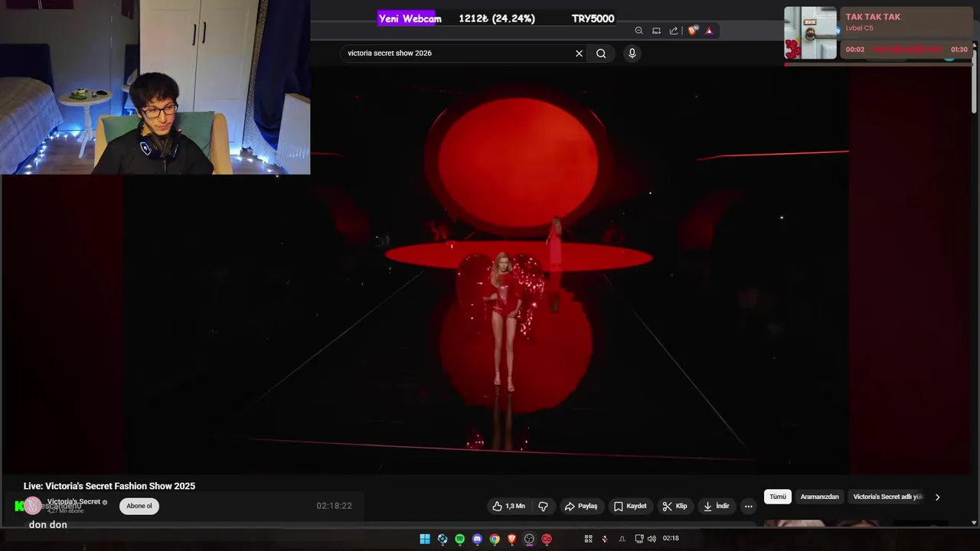Viewport: 980px width, 551px height.
Task: Open Brave browser from the taskbar
Action: (512, 539)
